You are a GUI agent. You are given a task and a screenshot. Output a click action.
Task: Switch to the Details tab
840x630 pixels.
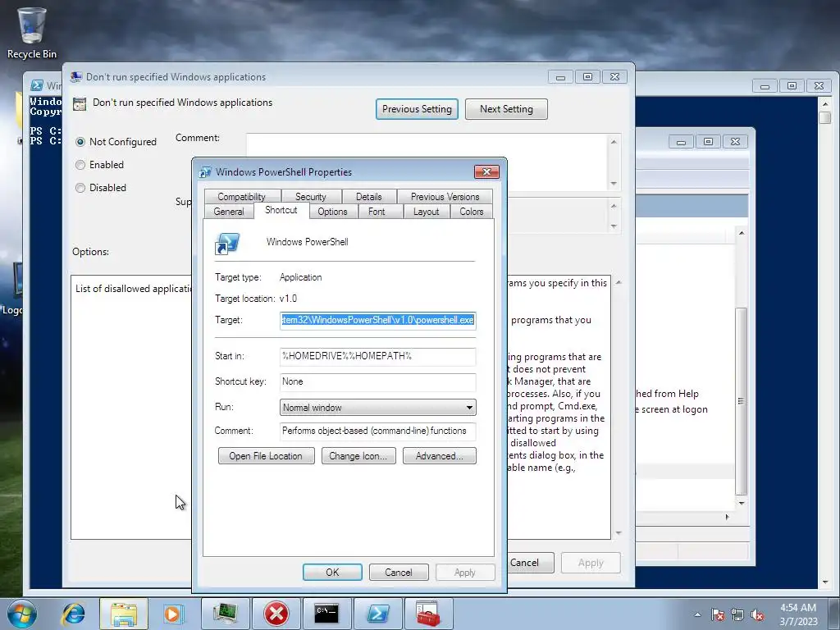(369, 197)
